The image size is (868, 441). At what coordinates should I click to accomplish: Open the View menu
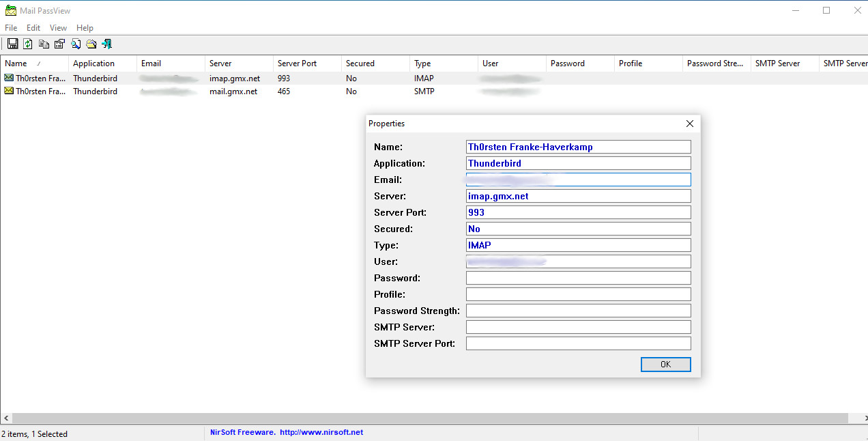point(58,28)
